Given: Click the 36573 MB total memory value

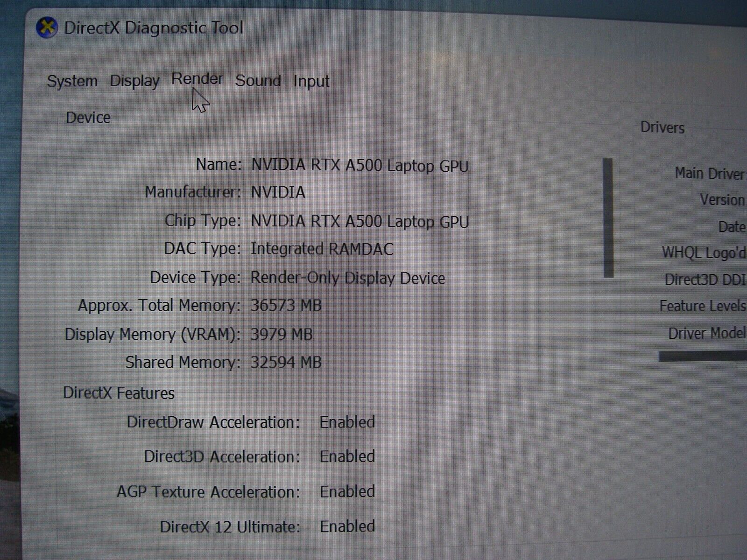Looking at the screenshot, I should pyautogui.click(x=286, y=306).
